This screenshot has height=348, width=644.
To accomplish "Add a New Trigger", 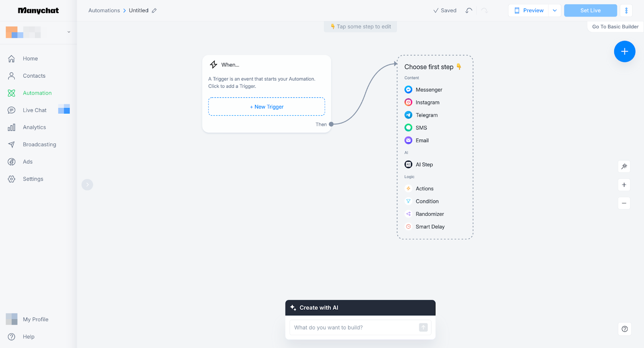I will click(266, 107).
